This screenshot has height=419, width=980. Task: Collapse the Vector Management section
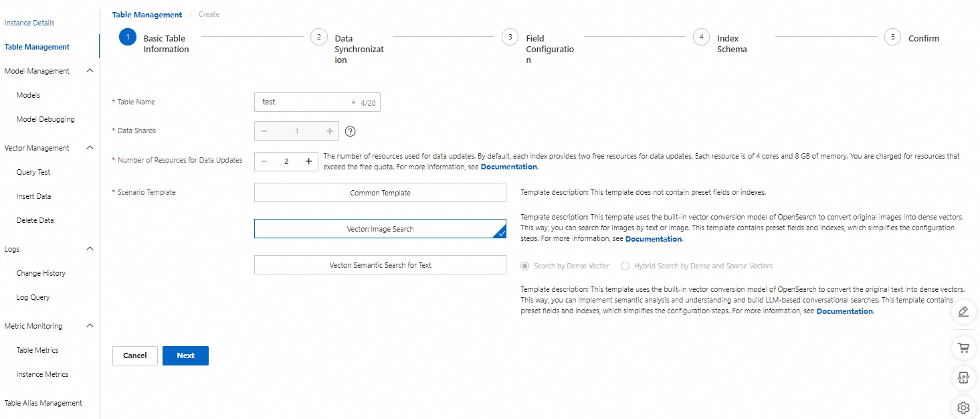(x=90, y=148)
